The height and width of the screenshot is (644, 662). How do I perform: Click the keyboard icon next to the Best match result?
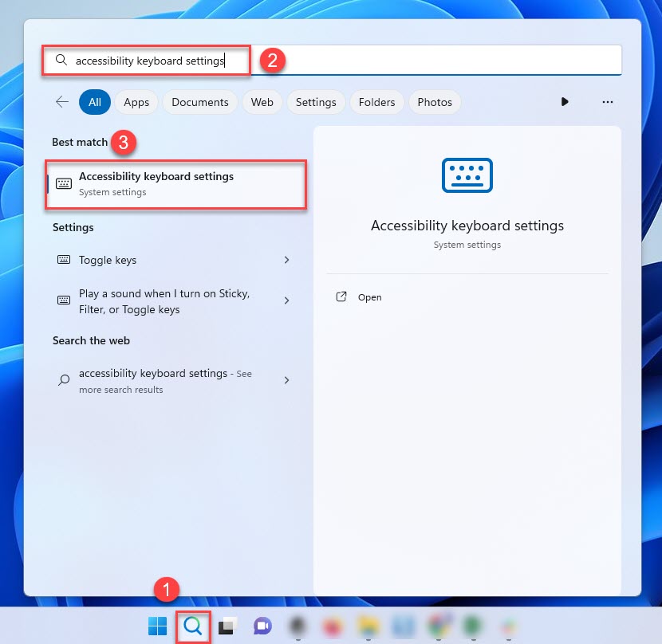64,183
